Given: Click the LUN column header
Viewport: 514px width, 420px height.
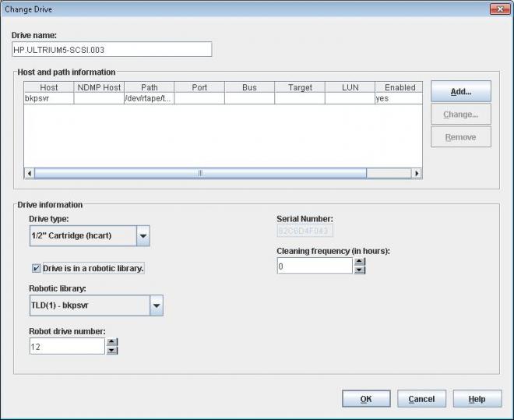Looking at the screenshot, I should [350, 87].
